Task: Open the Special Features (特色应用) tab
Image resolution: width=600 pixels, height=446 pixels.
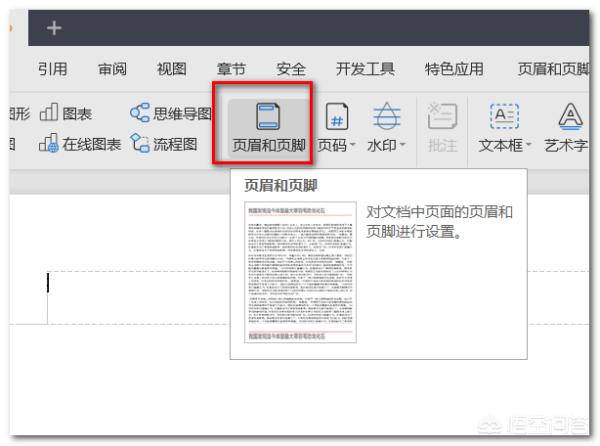Action: [x=454, y=69]
